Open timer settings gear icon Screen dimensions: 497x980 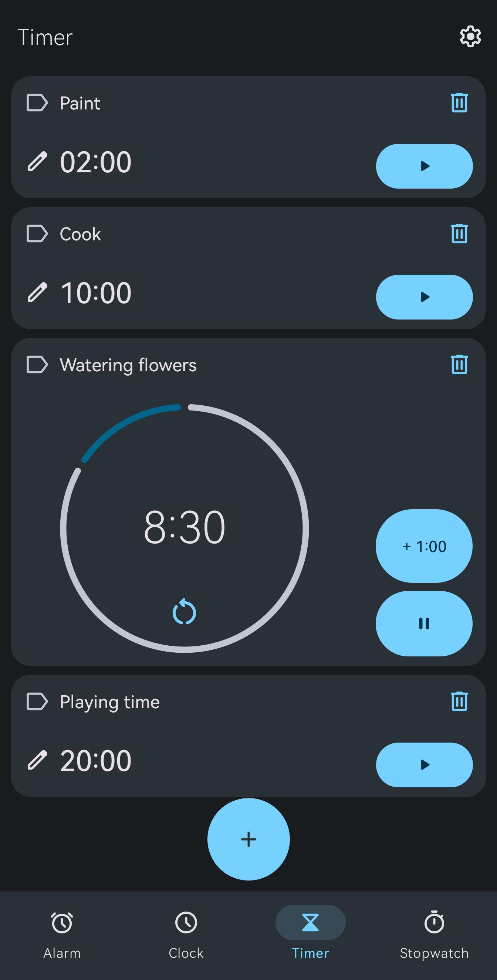[x=470, y=37]
